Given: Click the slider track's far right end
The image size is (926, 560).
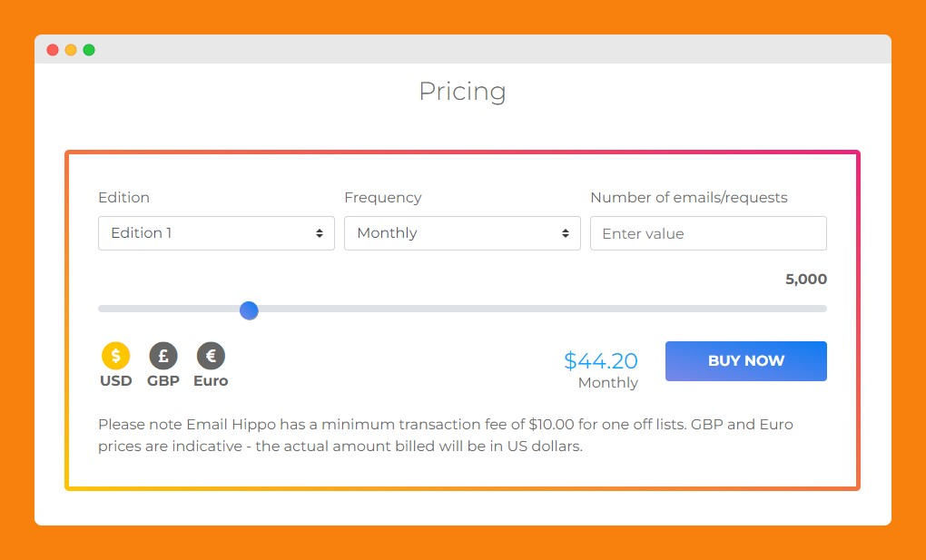Looking at the screenshot, I should (x=823, y=309).
